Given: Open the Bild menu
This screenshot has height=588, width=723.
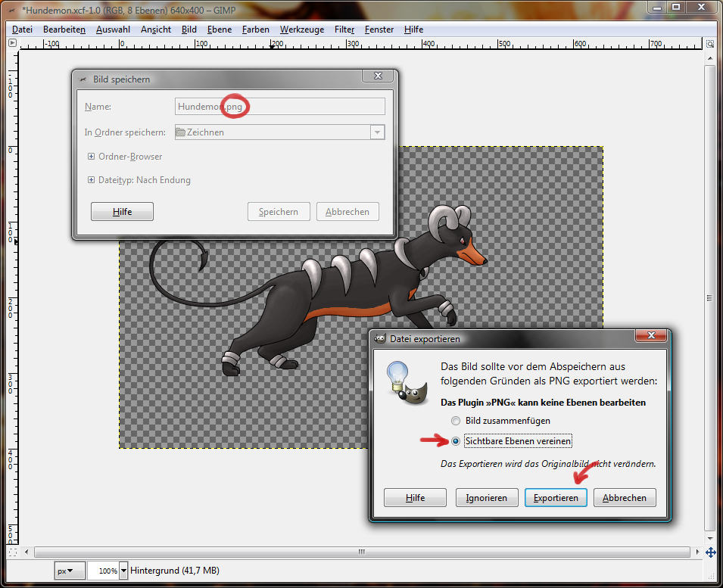Looking at the screenshot, I should (189, 30).
